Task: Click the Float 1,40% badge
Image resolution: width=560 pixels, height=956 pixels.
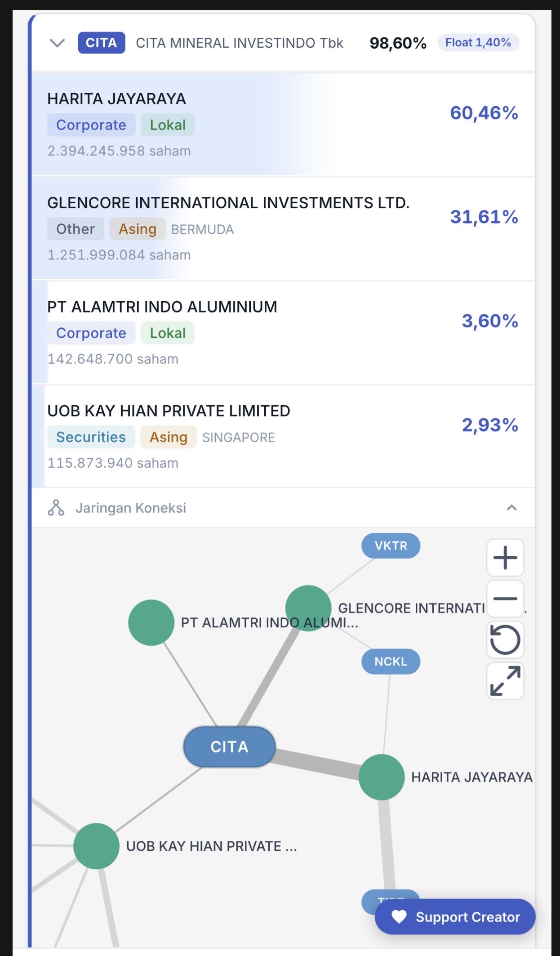Action: 478,43
